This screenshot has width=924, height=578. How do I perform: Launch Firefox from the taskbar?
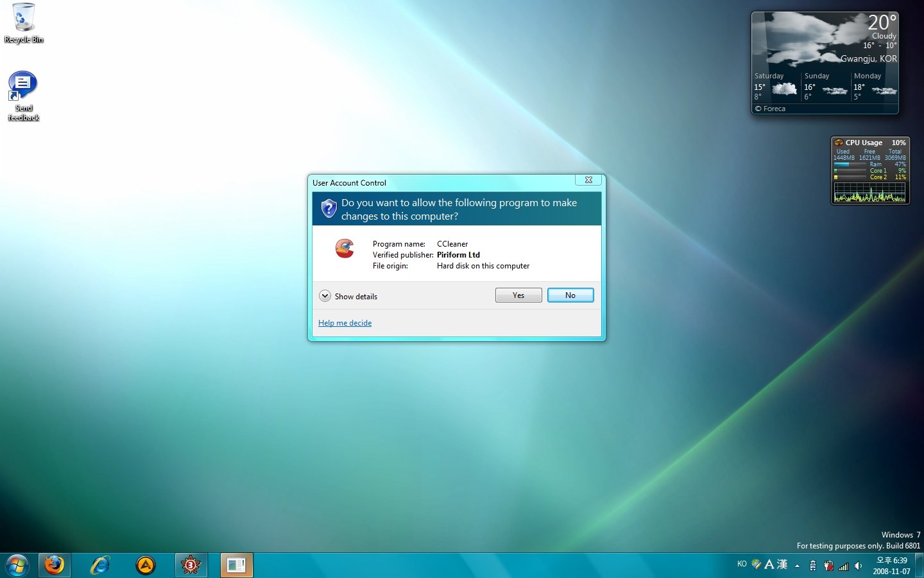pos(55,565)
